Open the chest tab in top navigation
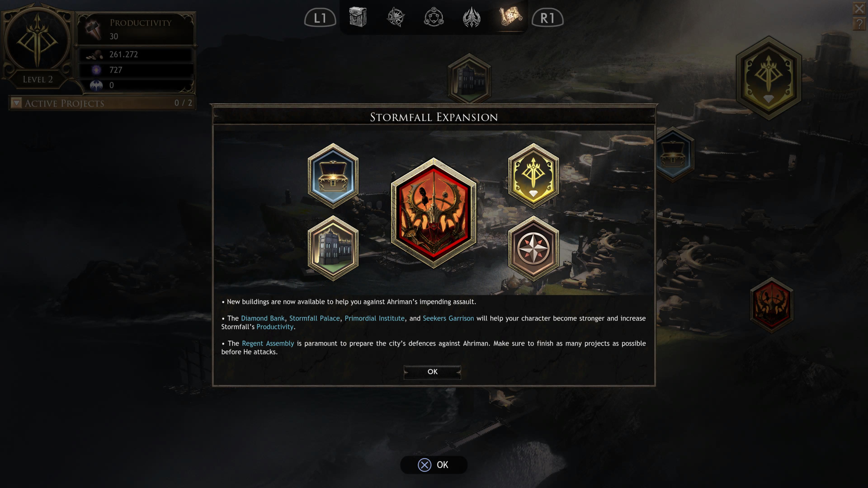Screen dimensions: 868x488 pyautogui.click(x=358, y=17)
